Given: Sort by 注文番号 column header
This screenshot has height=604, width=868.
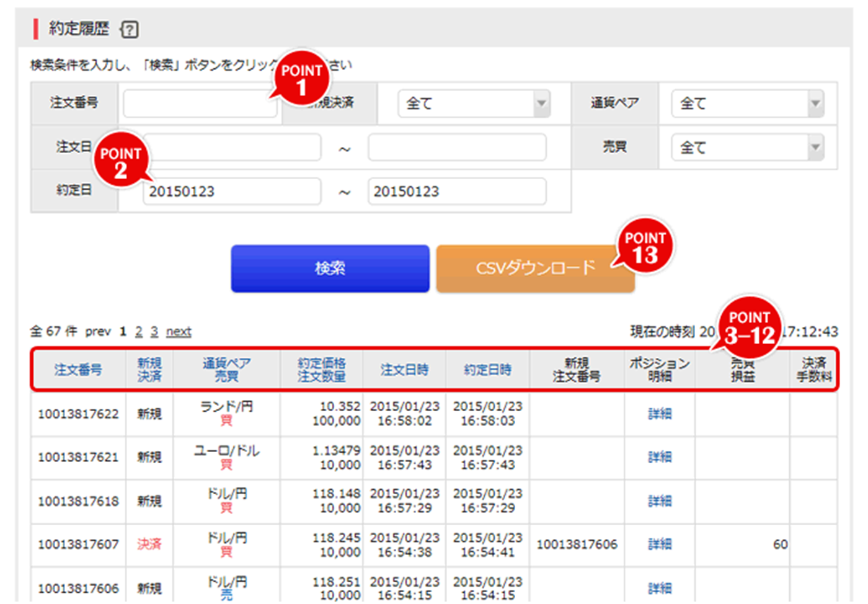Looking at the screenshot, I should coord(78,370).
